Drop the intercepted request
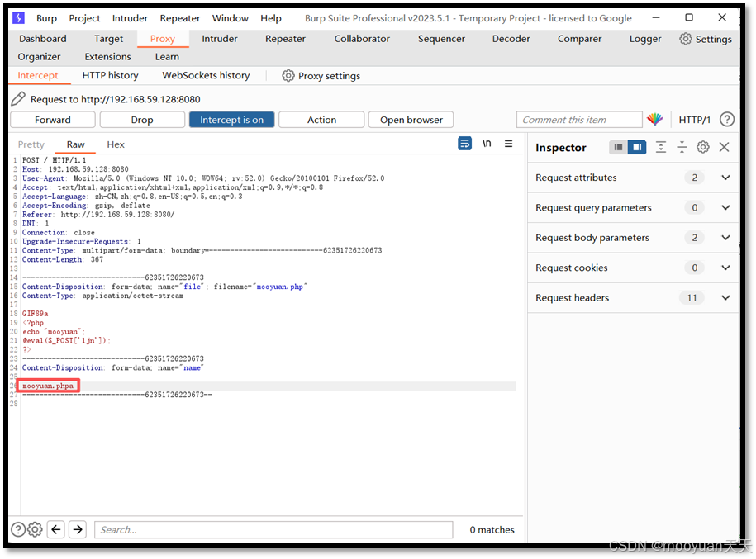This screenshot has height=559, width=756. (142, 120)
